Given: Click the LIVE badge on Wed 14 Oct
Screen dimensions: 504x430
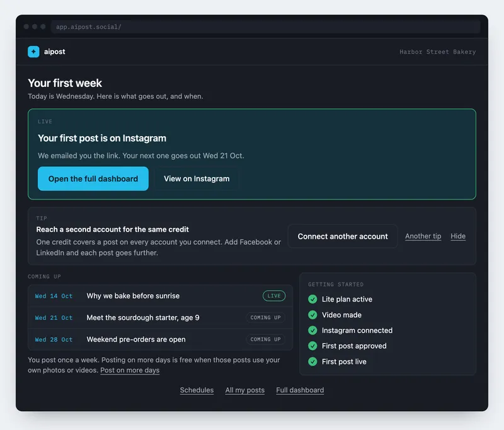Looking at the screenshot, I should [x=274, y=296].
